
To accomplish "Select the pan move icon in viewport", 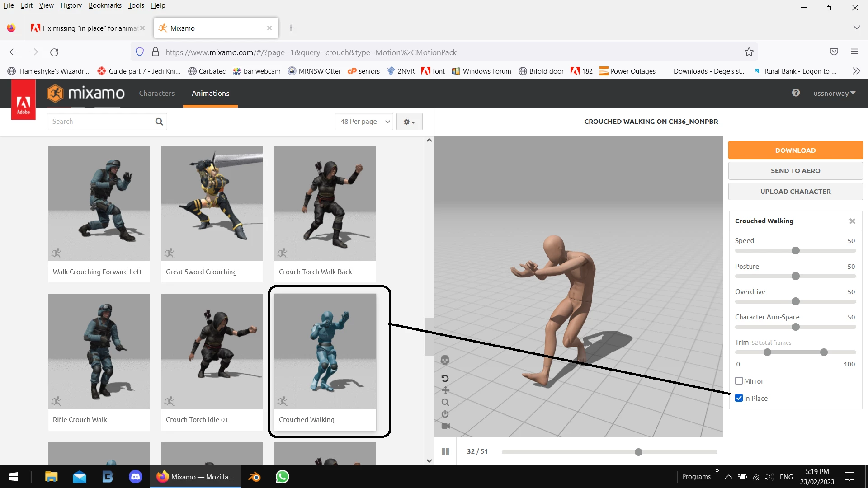I will click(445, 390).
